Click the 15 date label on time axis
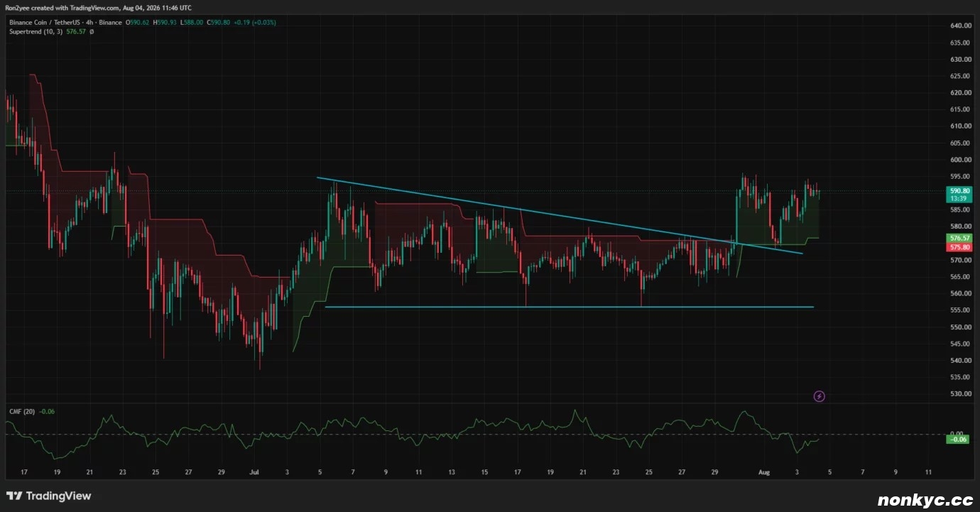The image size is (980, 512). pos(484,472)
